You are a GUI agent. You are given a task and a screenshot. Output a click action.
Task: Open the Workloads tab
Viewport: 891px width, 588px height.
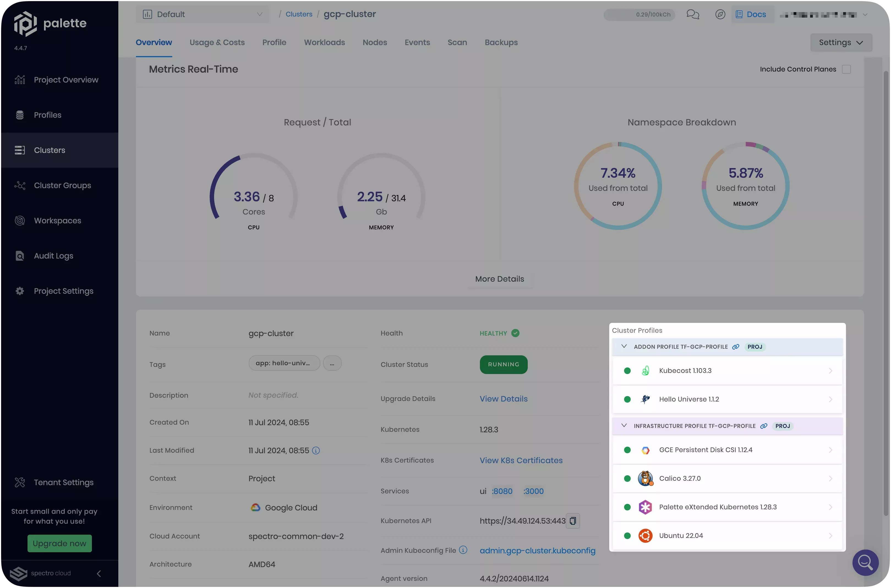(x=324, y=42)
